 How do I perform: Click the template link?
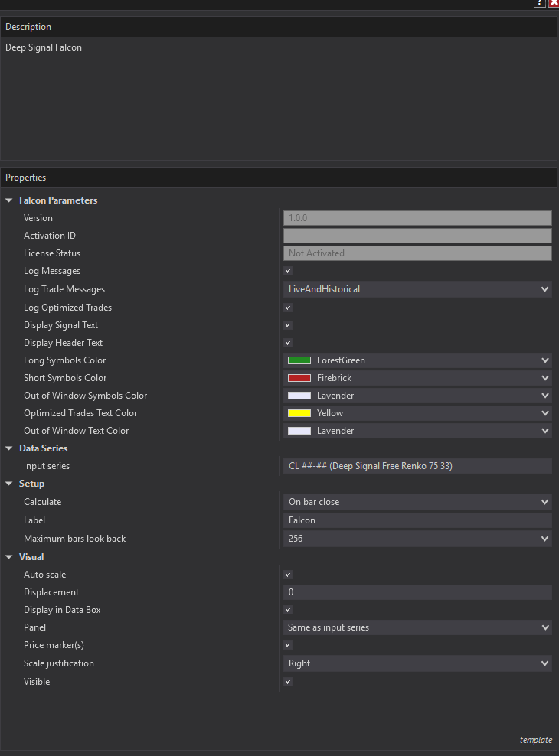[x=535, y=740]
